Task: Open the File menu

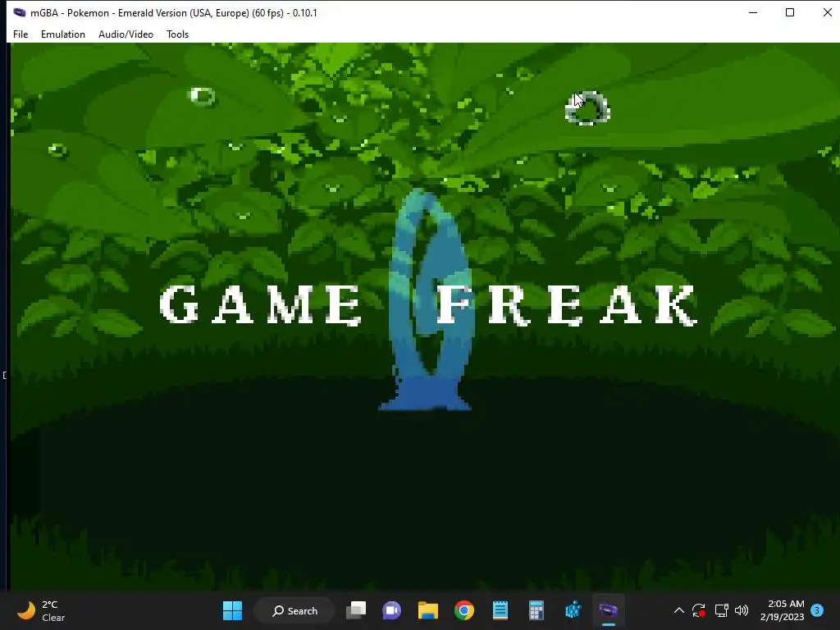Action: [x=21, y=34]
